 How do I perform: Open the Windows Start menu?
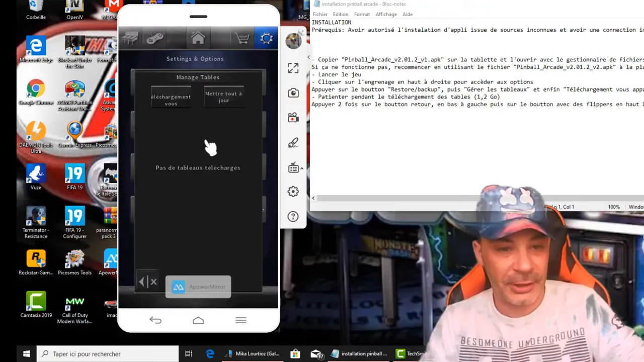(x=26, y=354)
